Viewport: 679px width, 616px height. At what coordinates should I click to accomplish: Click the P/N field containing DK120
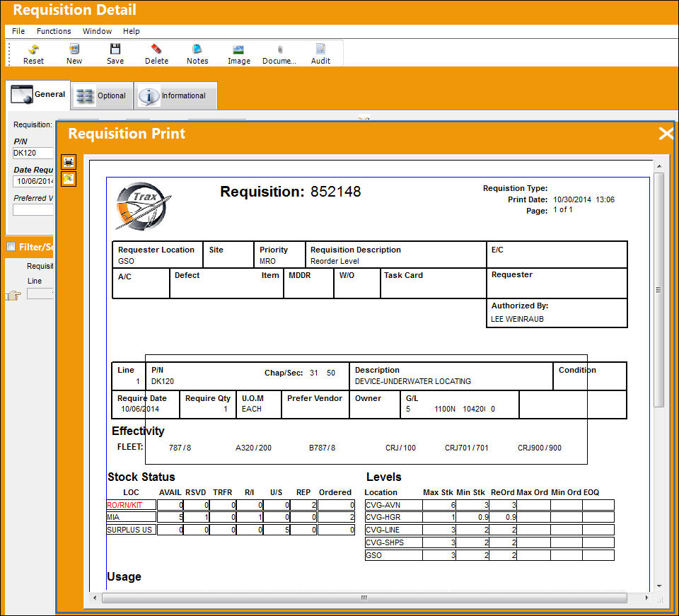click(33, 153)
